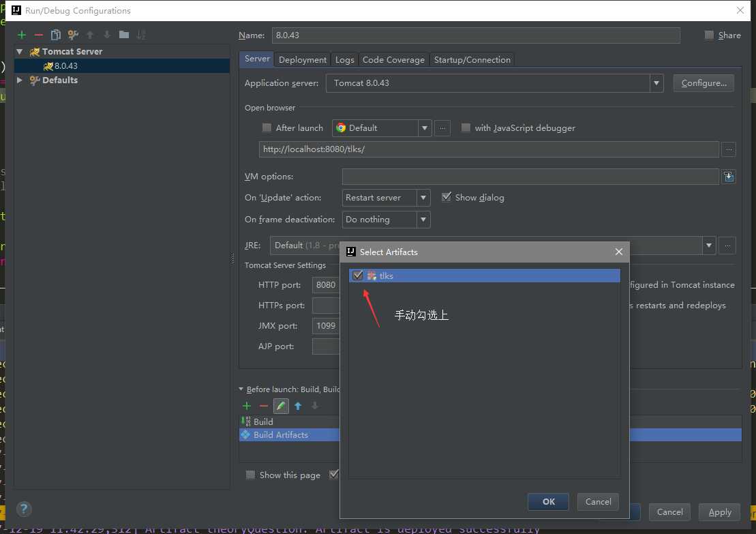Open browser options ellipsis next to Default
The image size is (756, 534).
coord(442,128)
